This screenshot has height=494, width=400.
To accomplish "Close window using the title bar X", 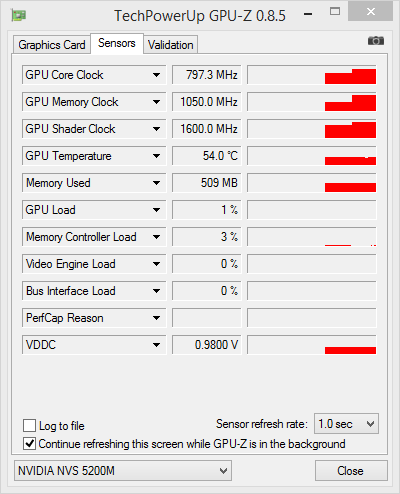I will coord(370,12).
